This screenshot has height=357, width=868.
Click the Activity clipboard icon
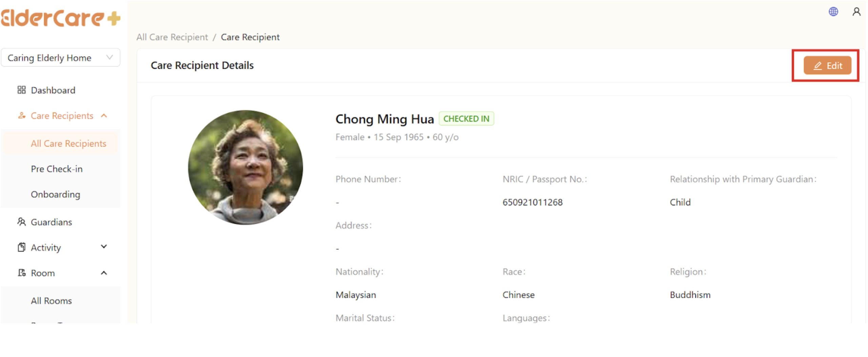pos(21,248)
